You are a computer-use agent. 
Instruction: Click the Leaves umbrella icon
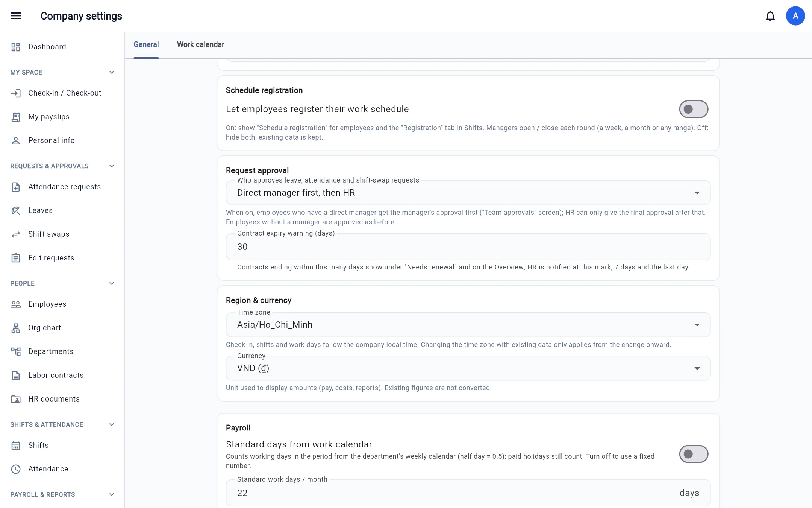16,210
